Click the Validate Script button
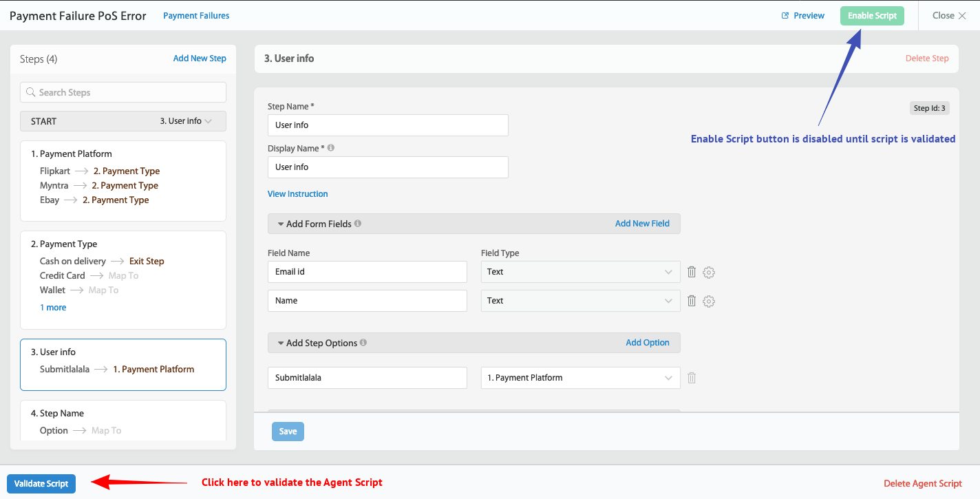 pos(41,483)
